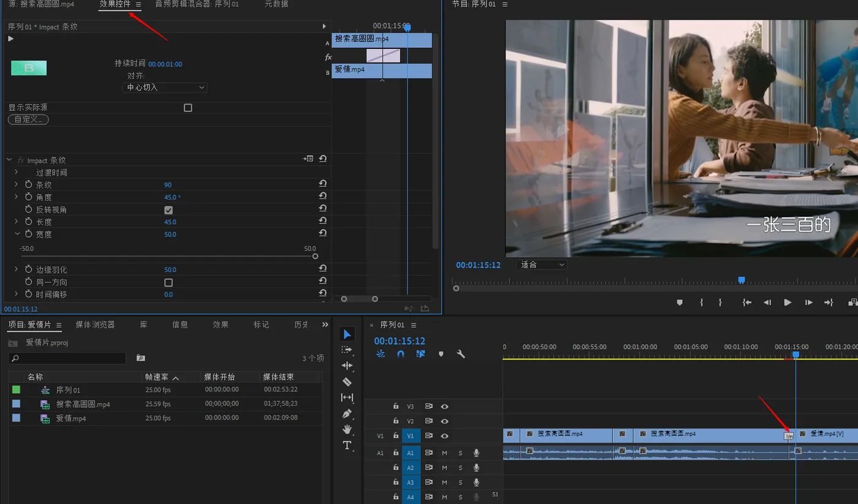Toggle stopwatch animation for 角度

coord(28,197)
